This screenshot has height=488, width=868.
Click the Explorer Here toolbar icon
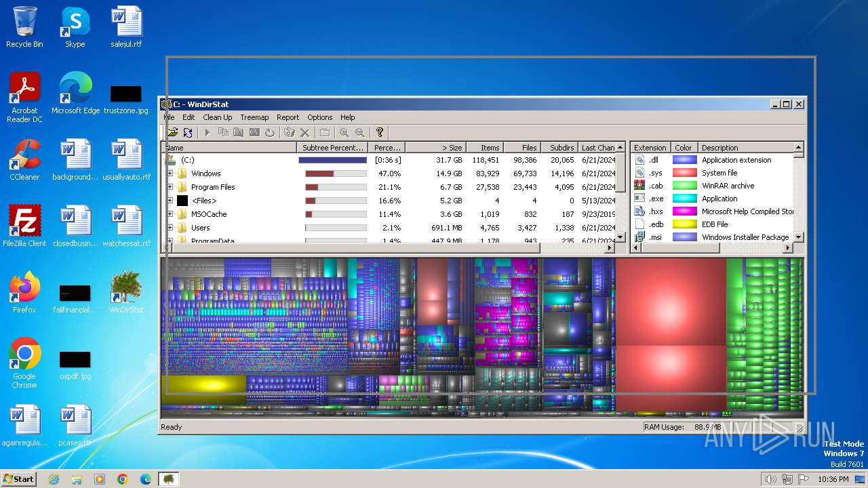pyautogui.click(x=239, y=133)
